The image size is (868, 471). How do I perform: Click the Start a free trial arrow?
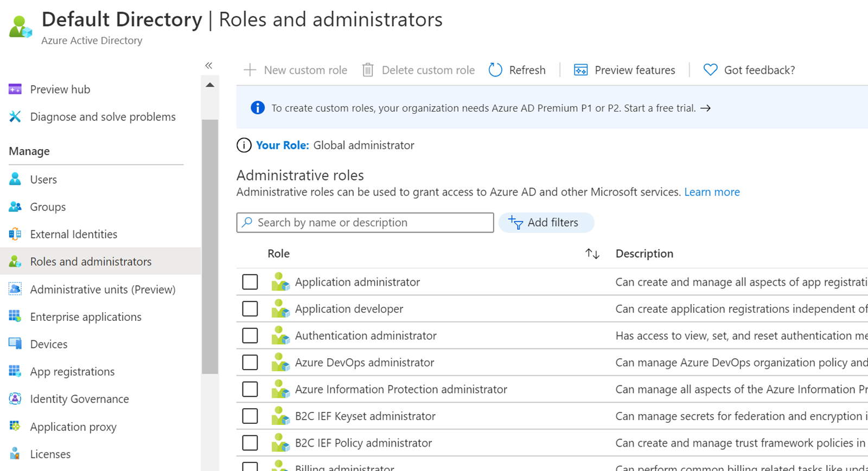pos(705,108)
